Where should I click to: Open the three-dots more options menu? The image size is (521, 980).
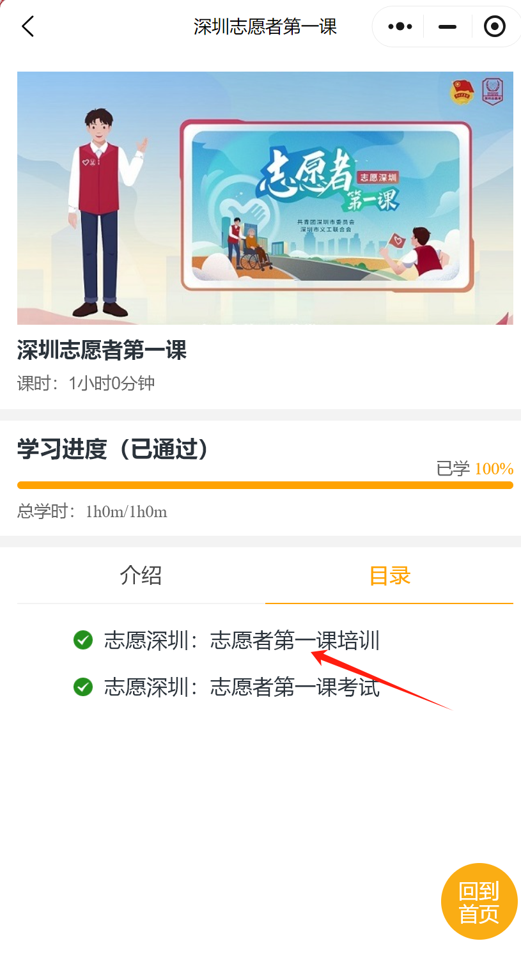click(400, 26)
